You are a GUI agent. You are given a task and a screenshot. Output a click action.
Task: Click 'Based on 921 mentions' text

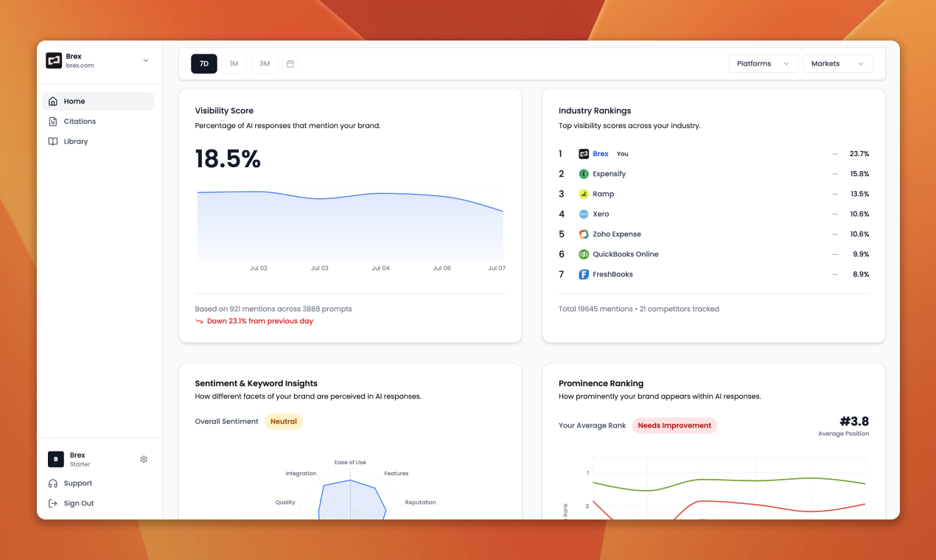point(273,309)
